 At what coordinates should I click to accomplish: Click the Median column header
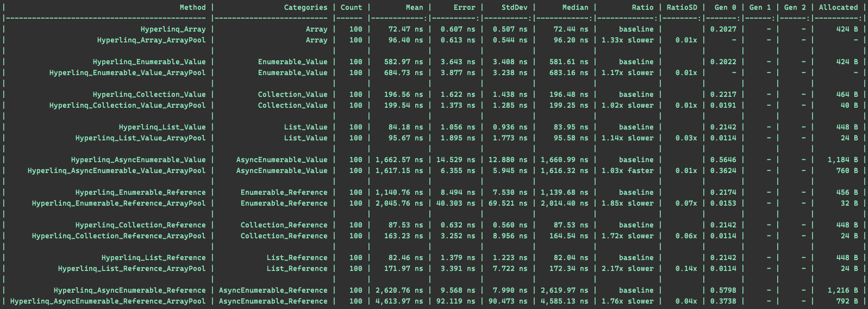[x=576, y=8]
